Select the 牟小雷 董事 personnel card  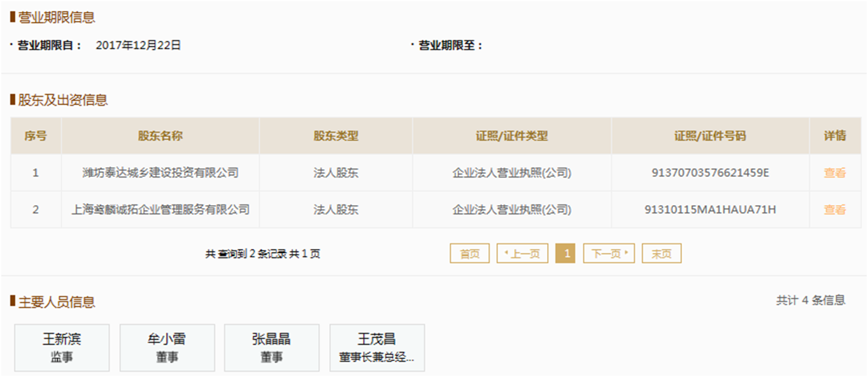click(x=167, y=348)
